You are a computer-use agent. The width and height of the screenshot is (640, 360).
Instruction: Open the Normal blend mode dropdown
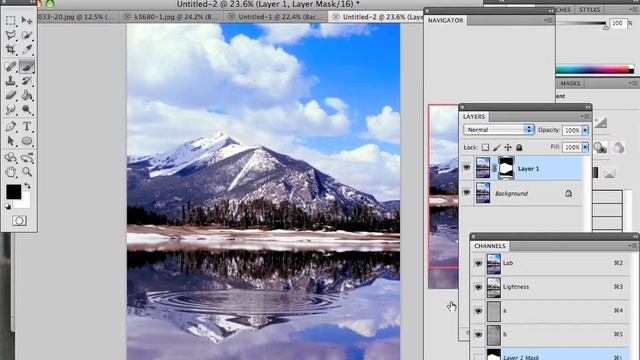click(499, 130)
